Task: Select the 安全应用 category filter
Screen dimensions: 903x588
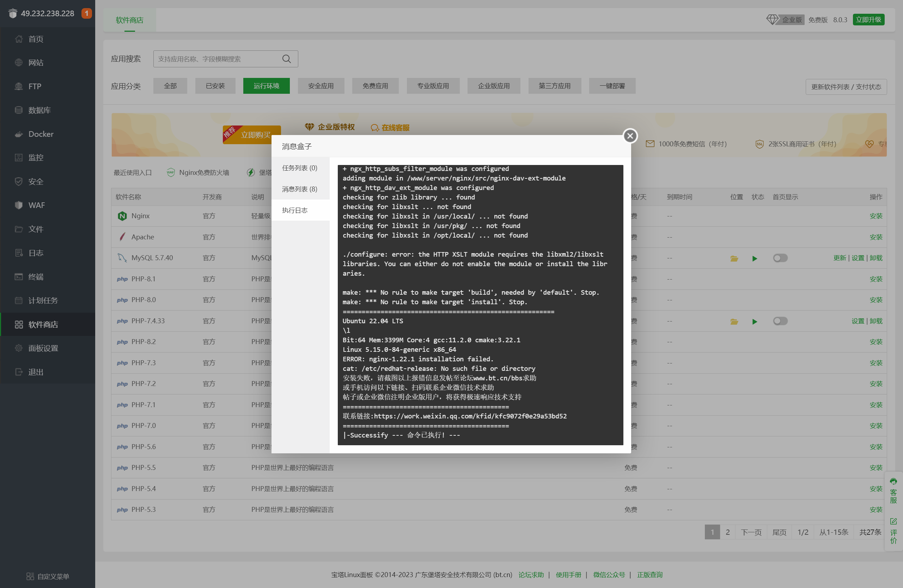Action: click(x=321, y=86)
